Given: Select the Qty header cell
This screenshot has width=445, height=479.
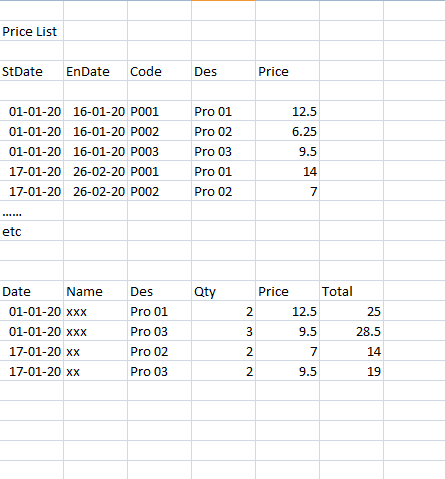Looking at the screenshot, I should (223, 291).
